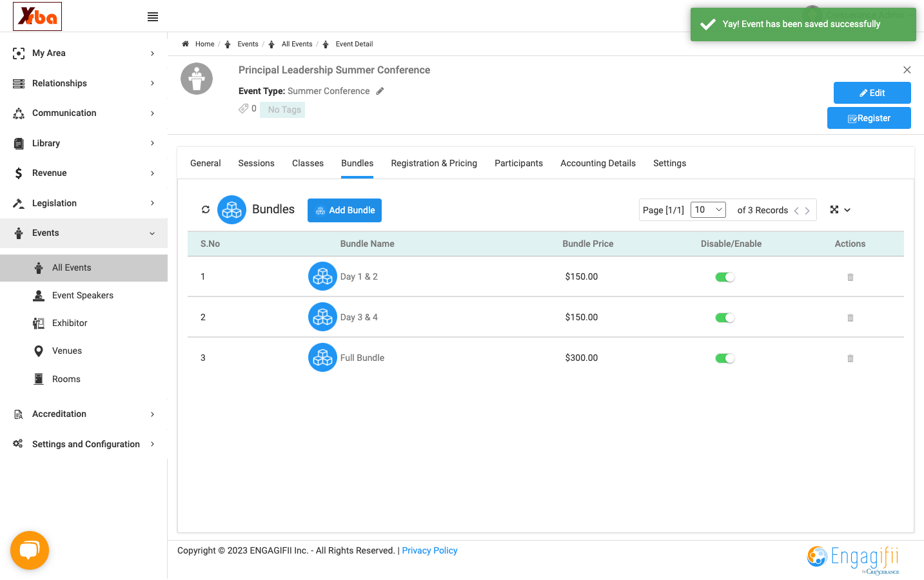Click the Day 1 & 2 bundle cube icon
924x580 pixels.
[322, 276]
